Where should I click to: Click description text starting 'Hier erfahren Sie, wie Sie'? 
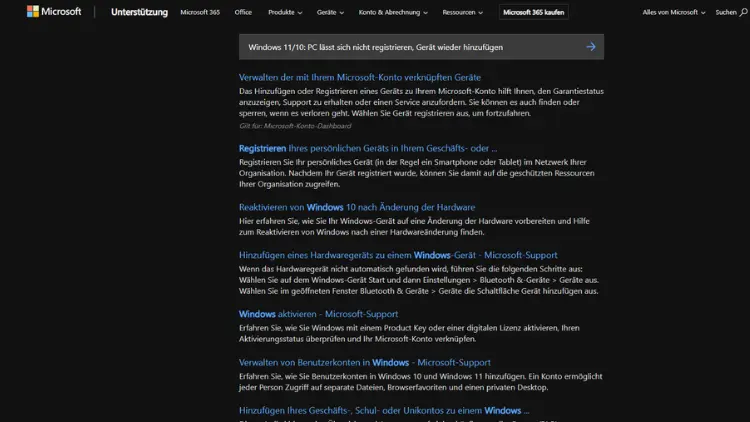pos(414,226)
